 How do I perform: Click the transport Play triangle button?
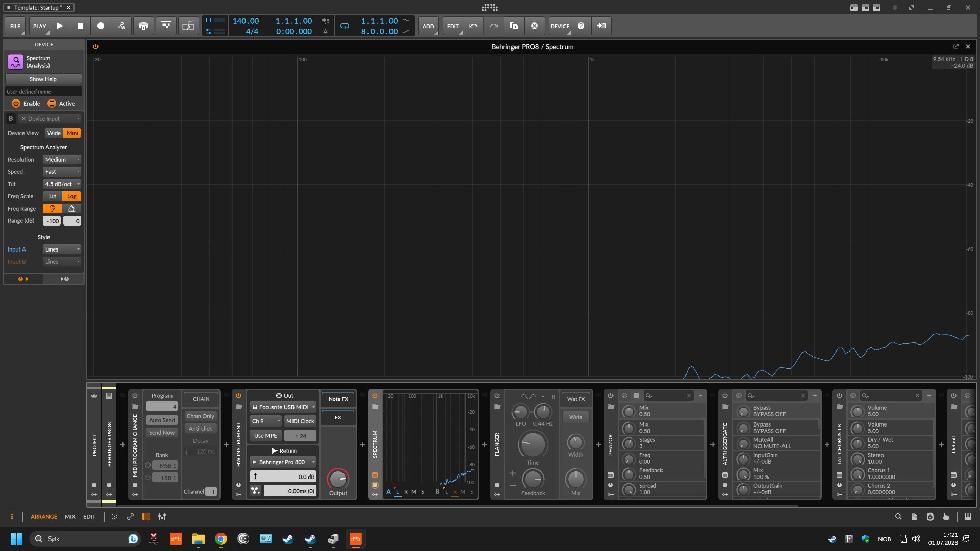point(60,26)
